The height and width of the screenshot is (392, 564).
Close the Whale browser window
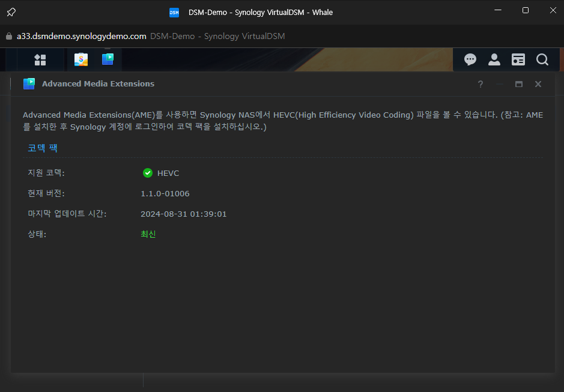553,10
